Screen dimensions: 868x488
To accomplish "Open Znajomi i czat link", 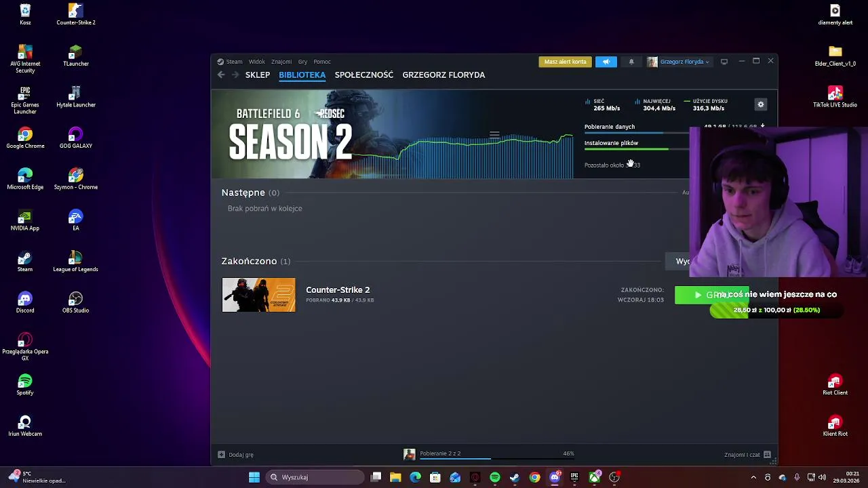I will point(742,455).
